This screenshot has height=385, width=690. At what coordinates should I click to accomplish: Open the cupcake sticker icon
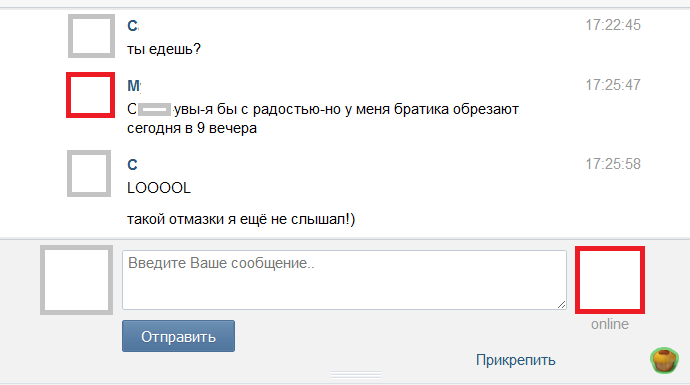(664, 360)
